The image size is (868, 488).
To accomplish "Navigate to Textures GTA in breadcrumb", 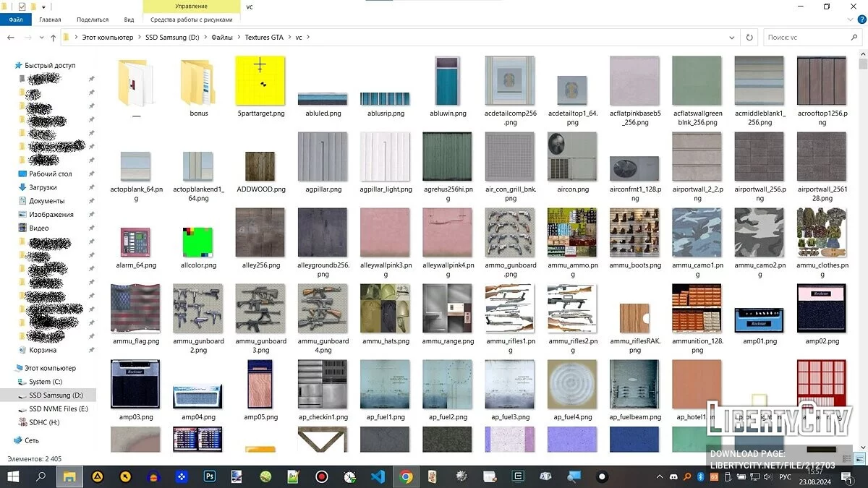I will point(264,38).
